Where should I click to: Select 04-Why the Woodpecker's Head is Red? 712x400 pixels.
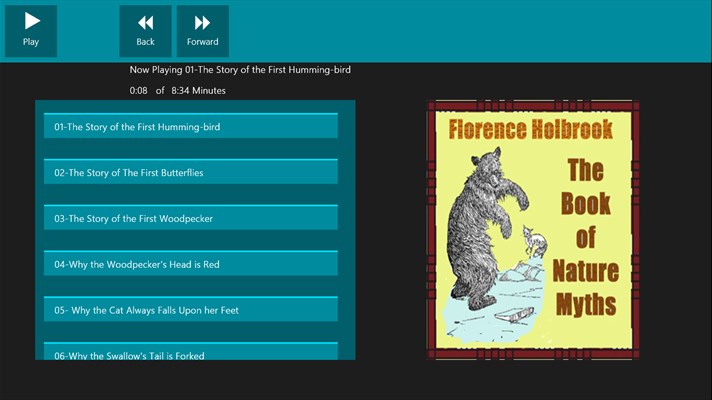(x=191, y=263)
